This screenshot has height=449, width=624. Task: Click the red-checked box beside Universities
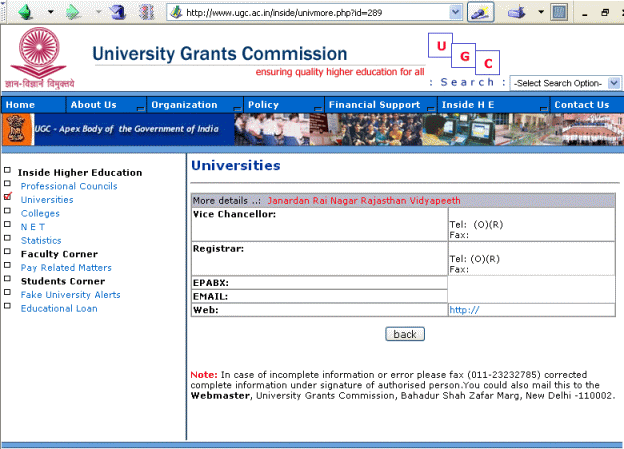pos(8,196)
